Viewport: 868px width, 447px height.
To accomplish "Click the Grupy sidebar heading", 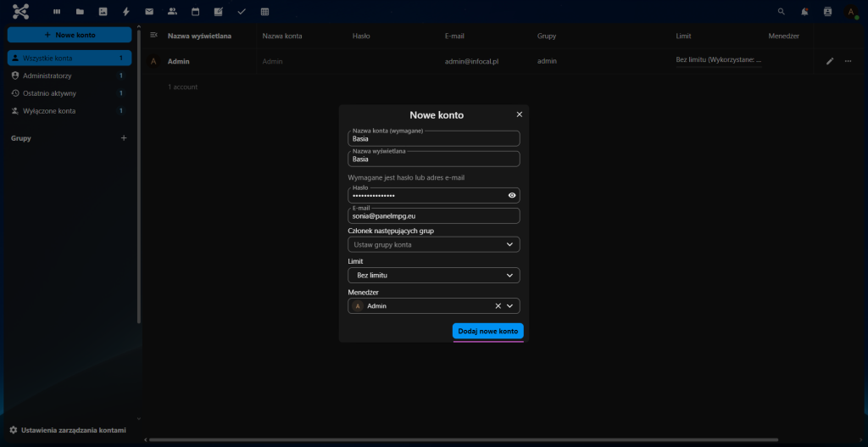I will (x=21, y=138).
